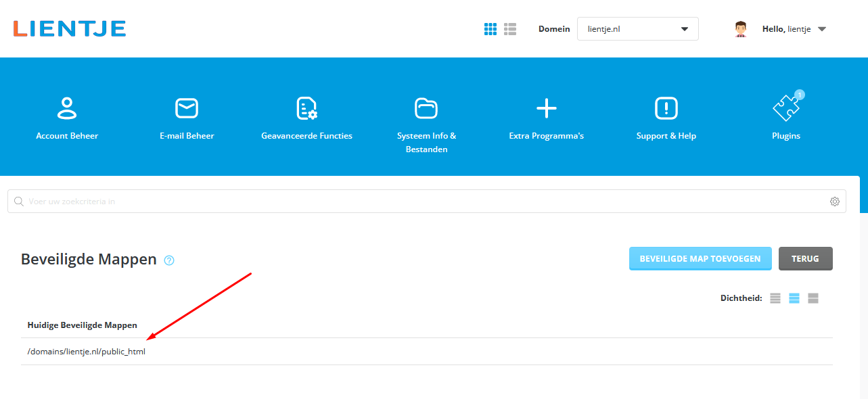Open the E-mail Beheer envelope icon
Viewport: 868px width, 399px height.
(187, 108)
